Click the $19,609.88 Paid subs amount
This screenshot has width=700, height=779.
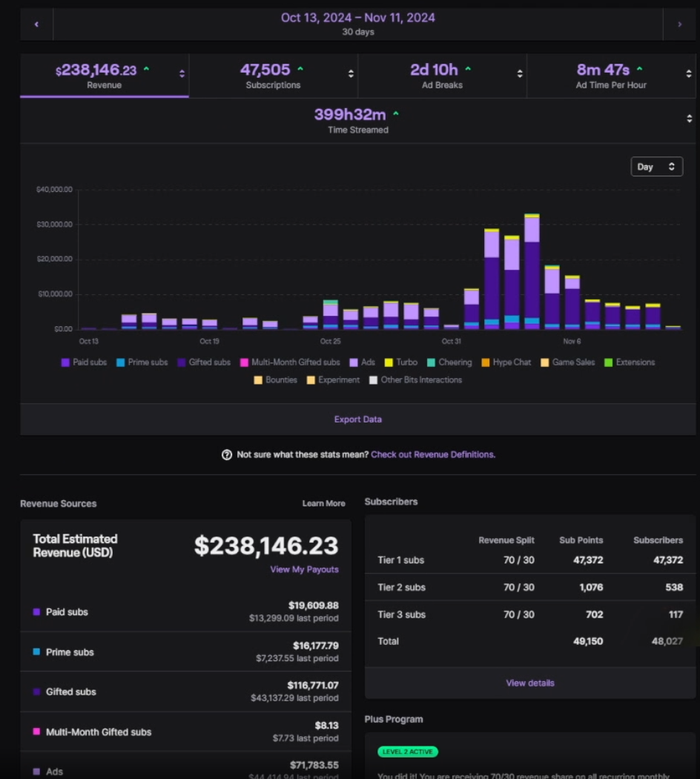pyautogui.click(x=313, y=605)
